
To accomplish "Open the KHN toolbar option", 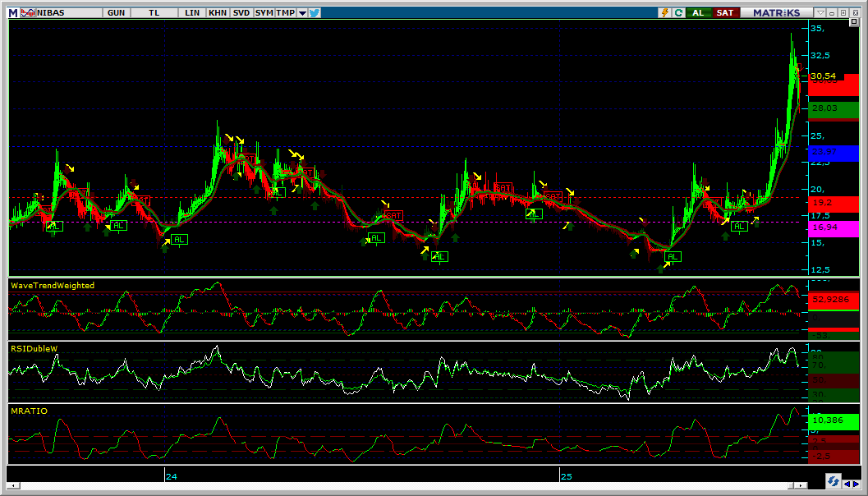I will tap(218, 13).
